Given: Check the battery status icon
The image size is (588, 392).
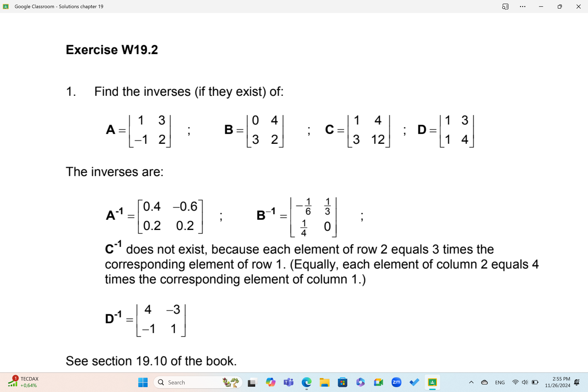Looking at the screenshot, I should (x=535, y=382).
